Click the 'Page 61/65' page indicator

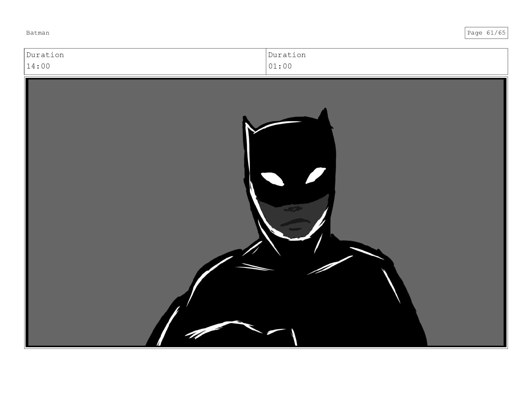486,33
